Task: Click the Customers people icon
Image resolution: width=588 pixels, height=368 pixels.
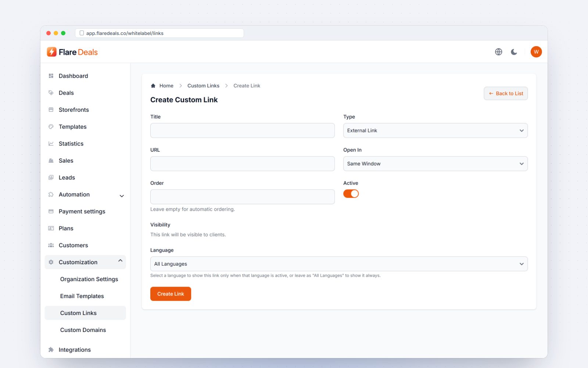Action: point(51,245)
